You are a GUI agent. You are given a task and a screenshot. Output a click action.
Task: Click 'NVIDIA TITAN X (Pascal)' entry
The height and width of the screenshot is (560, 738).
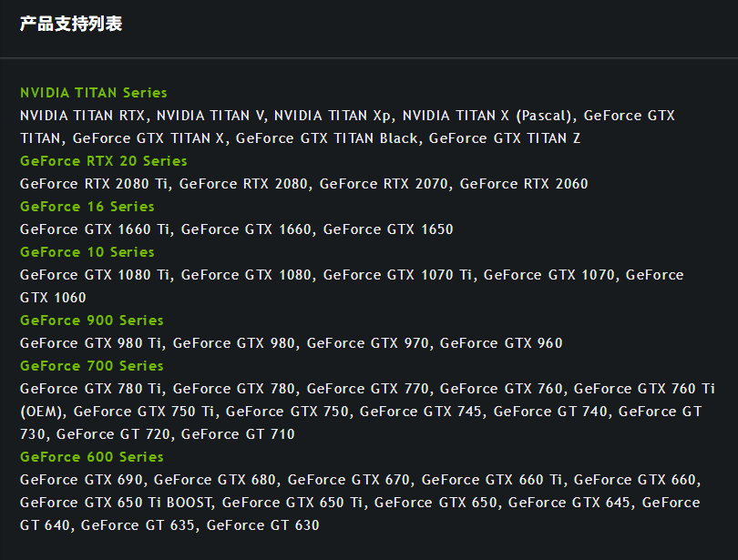tap(487, 116)
